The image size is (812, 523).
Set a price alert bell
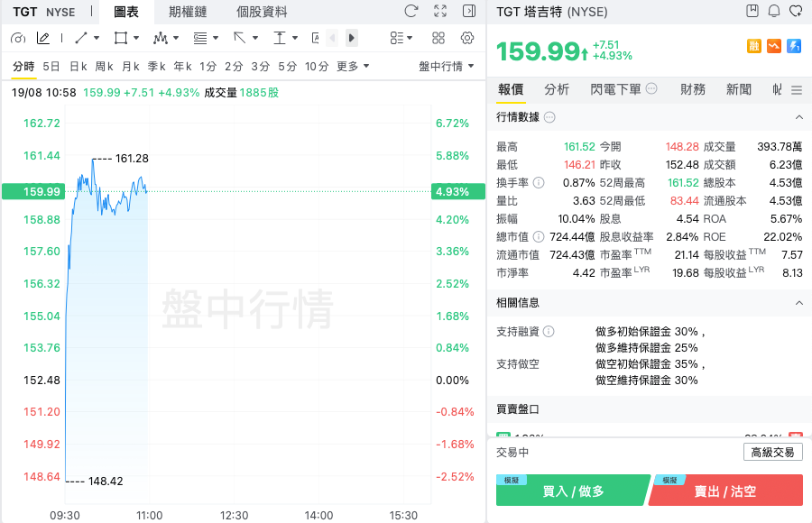point(774,11)
